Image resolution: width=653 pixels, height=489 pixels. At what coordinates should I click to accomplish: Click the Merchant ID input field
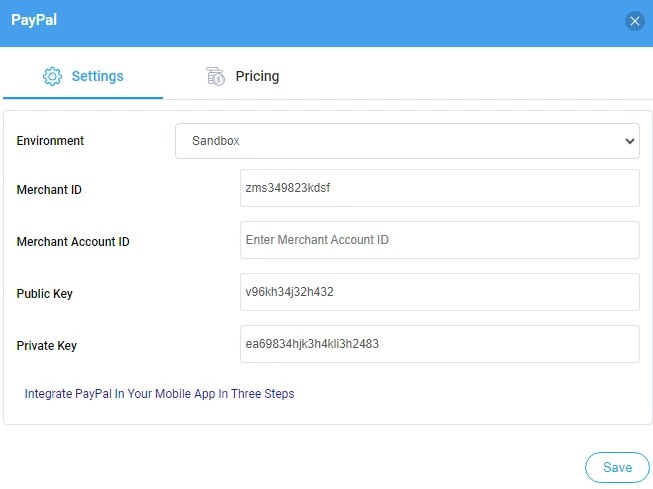(x=440, y=188)
